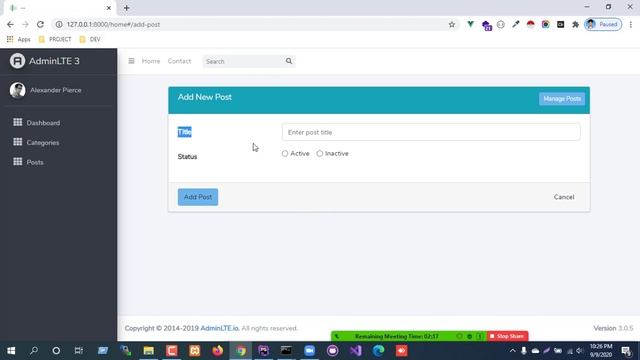Viewport: 640px width, 360px height.
Task: Go to Contact in top navbar
Action: pos(179,61)
